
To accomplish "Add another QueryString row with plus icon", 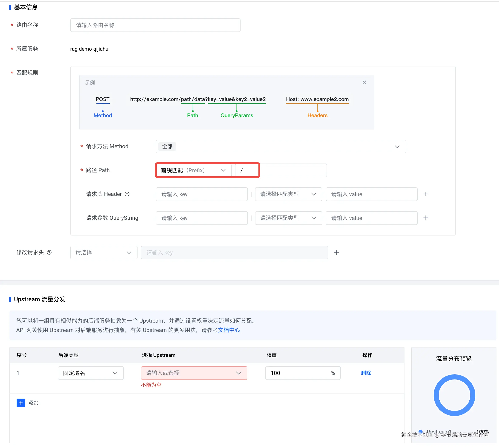I will (426, 218).
